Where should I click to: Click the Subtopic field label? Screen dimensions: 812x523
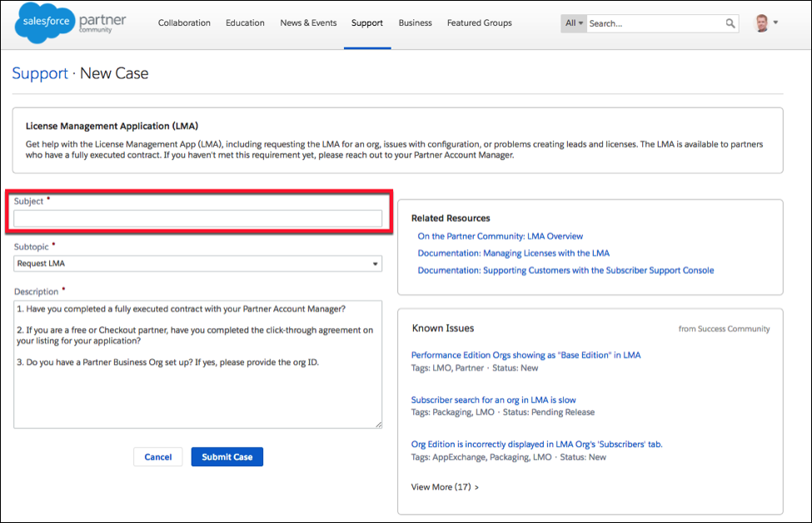(31, 247)
